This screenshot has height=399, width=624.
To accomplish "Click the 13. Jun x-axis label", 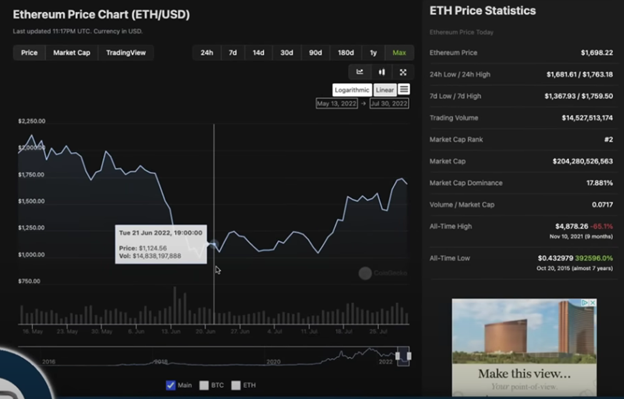I will pyautogui.click(x=171, y=331).
